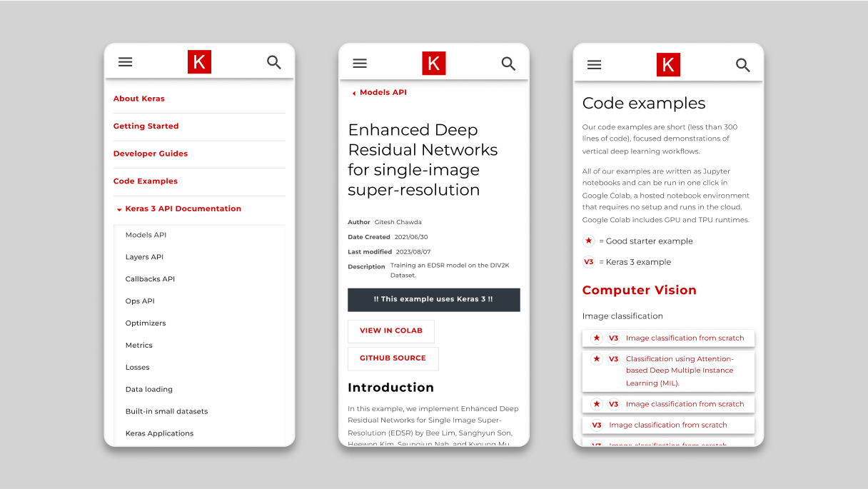
Task: Click date created value 2021/06/30
Action: pyautogui.click(x=411, y=237)
